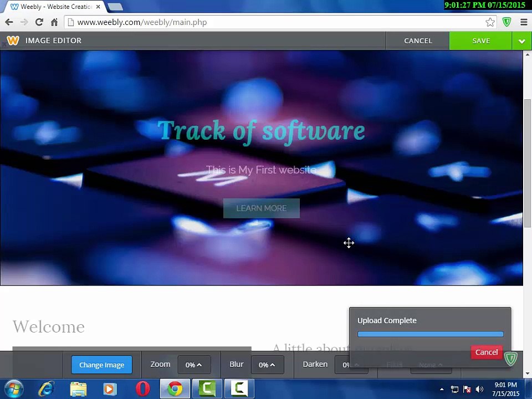Open Windows Explorer folder in taskbar
This screenshot has height=399, width=532.
click(78, 389)
